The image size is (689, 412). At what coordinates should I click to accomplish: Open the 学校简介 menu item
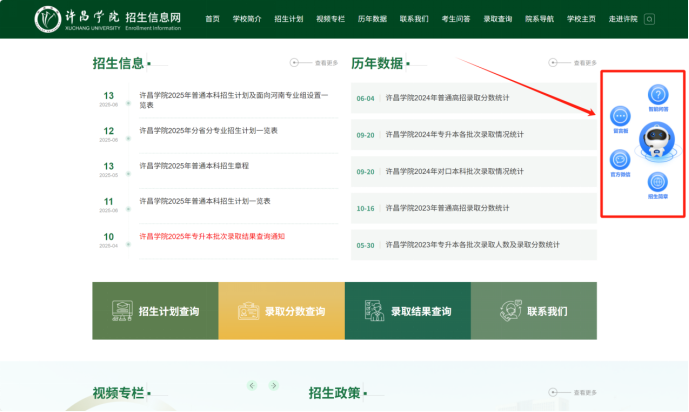(247, 19)
